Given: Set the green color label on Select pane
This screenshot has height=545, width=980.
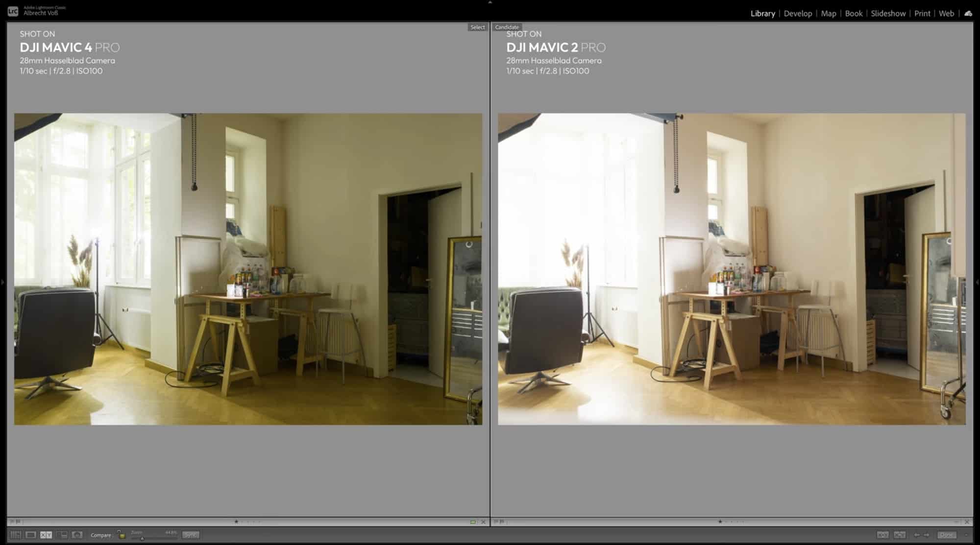Looking at the screenshot, I should click(x=473, y=522).
